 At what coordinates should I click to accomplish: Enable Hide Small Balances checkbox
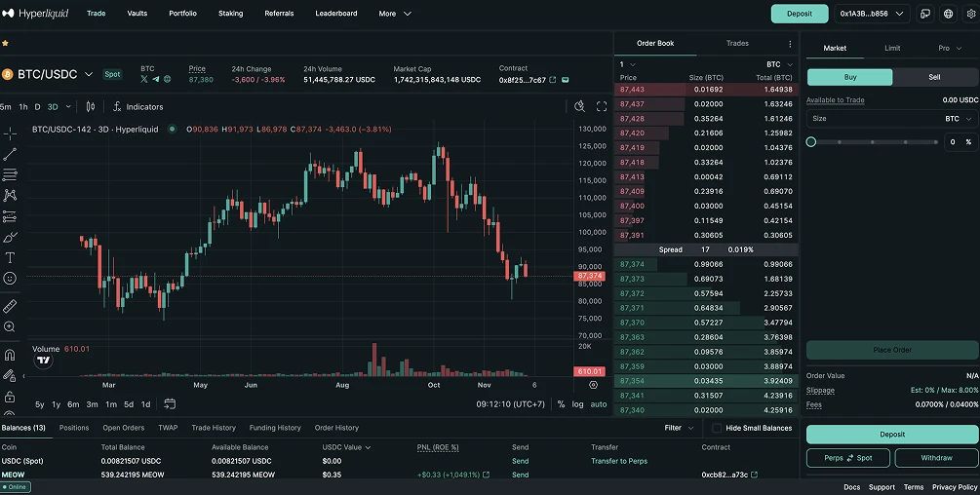[717, 428]
